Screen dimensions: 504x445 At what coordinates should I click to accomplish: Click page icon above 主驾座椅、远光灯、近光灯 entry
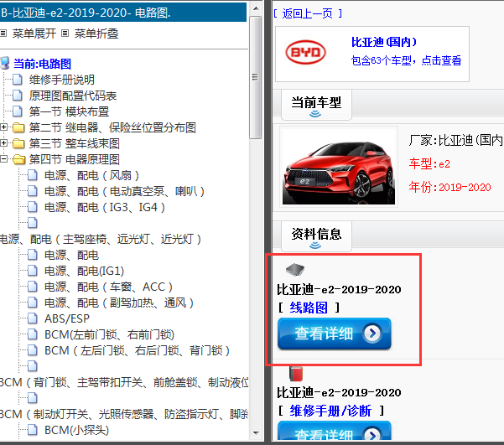pyautogui.click(x=33, y=223)
